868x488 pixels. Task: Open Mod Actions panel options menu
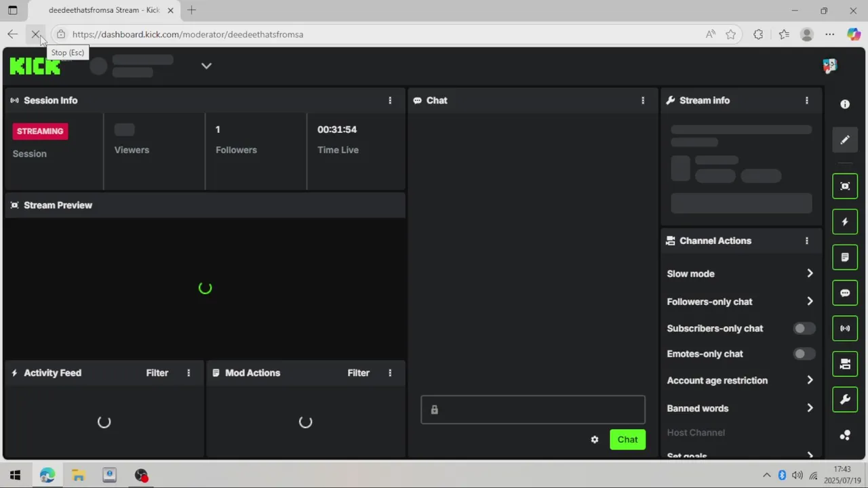click(390, 373)
